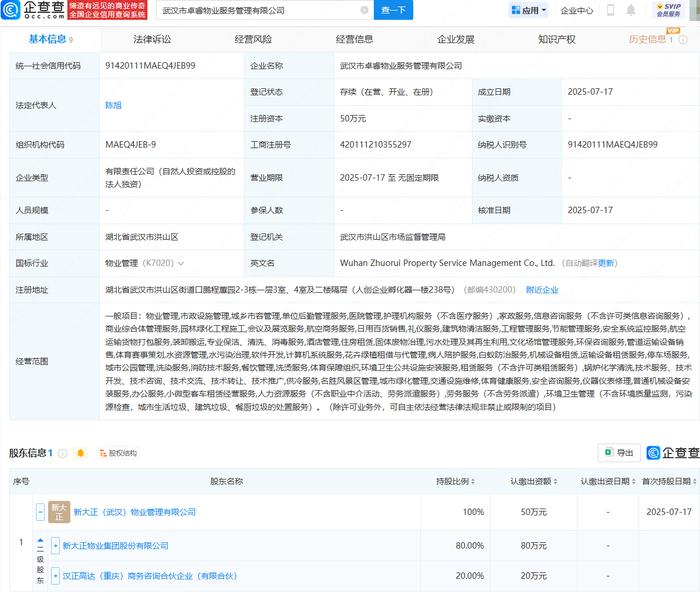Expand 汉正商达（重庆） partnership row
Image resolution: width=700 pixels, height=594 pixels.
(55, 576)
